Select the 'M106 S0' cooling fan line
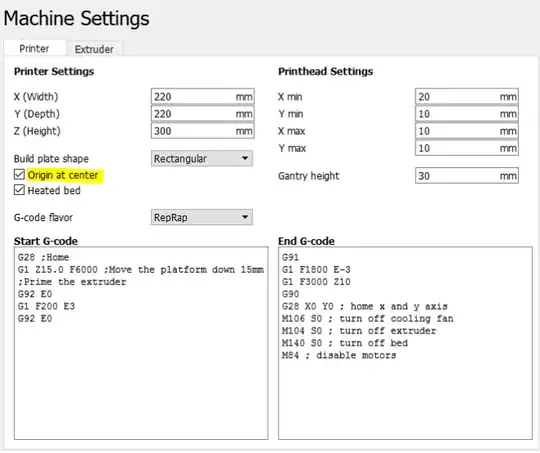The height and width of the screenshot is (453, 540). pos(368,319)
